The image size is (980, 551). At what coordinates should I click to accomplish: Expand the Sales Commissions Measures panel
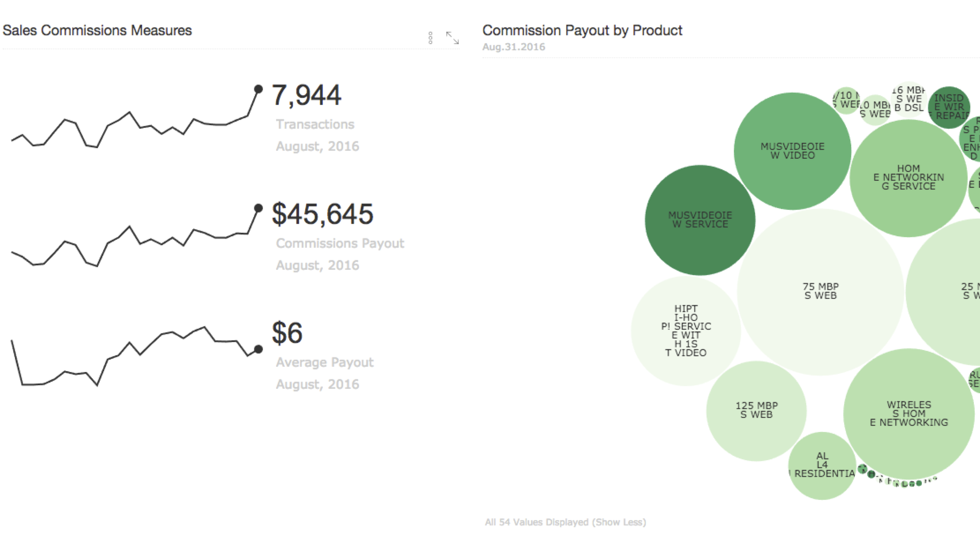pyautogui.click(x=453, y=38)
